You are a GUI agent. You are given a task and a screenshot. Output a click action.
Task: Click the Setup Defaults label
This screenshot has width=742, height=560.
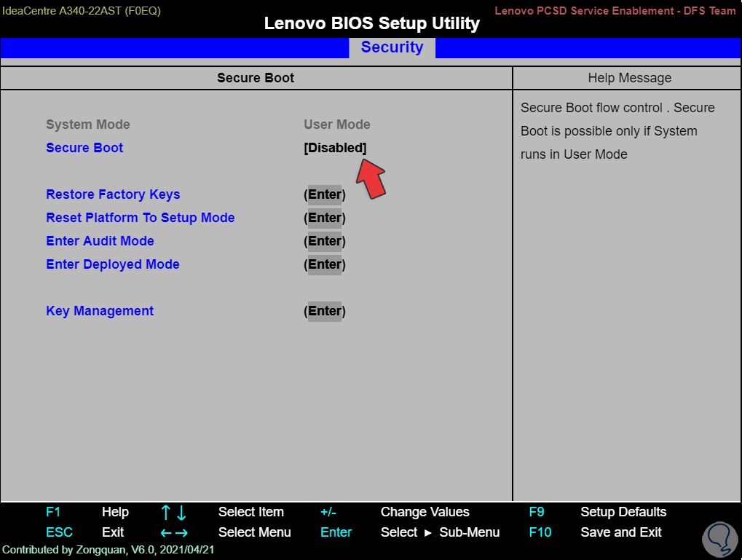point(623,512)
